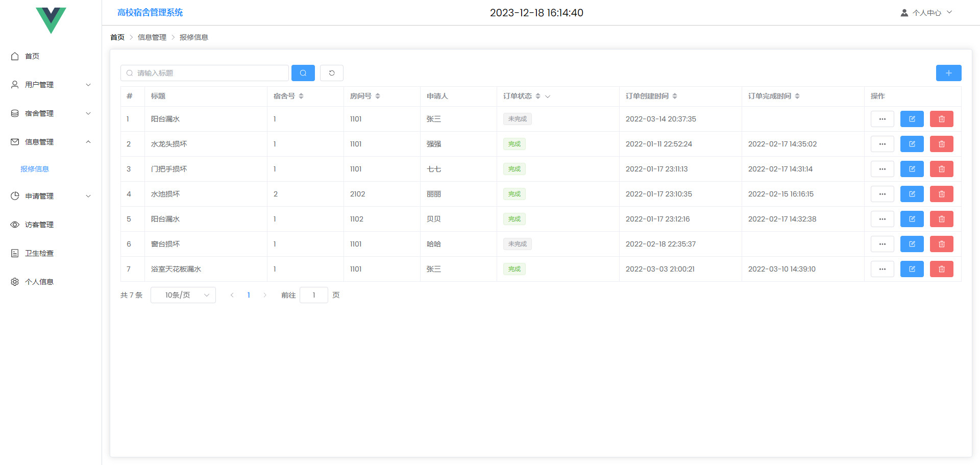Select page number 1 in pagination
The height and width of the screenshot is (465, 980).
(x=249, y=295)
